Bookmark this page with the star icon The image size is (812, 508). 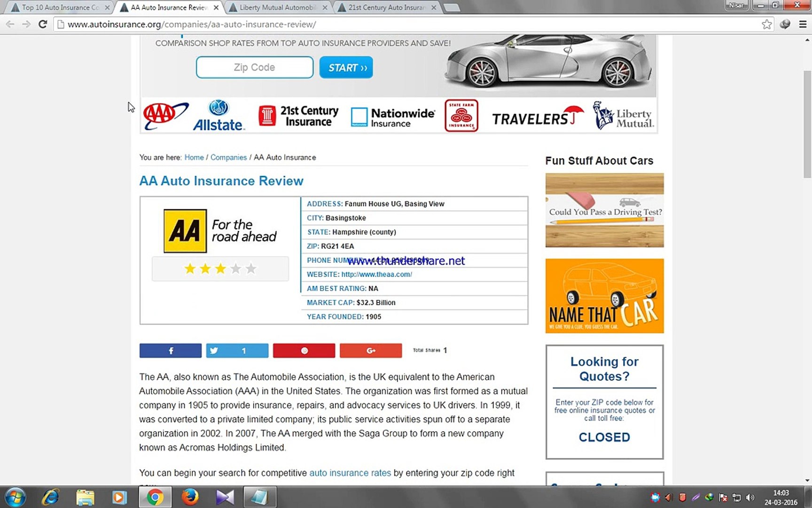[x=766, y=24]
